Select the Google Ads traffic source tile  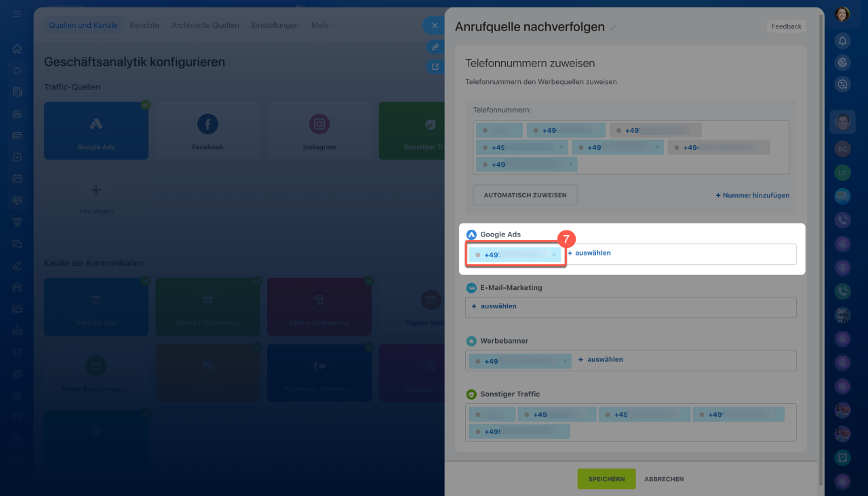96,131
